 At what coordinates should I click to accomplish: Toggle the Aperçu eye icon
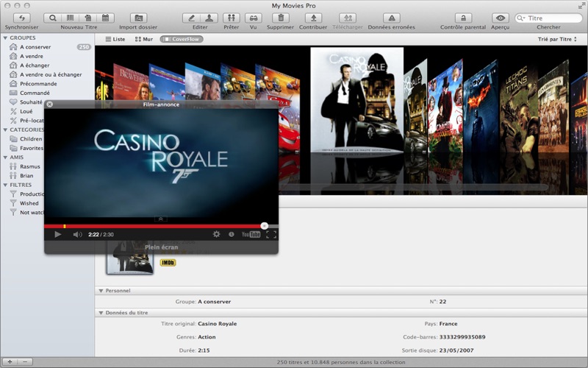click(x=501, y=18)
